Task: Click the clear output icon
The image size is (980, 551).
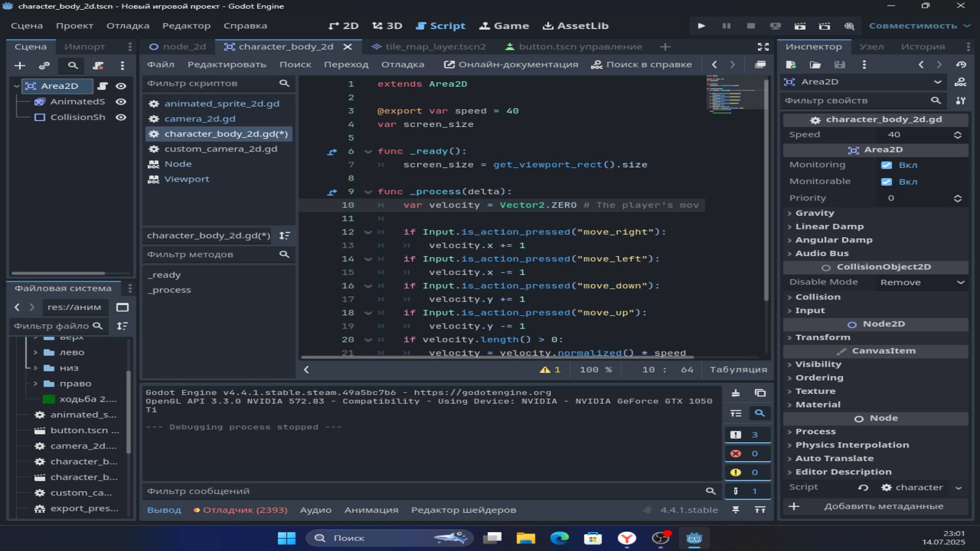Action: tap(736, 393)
